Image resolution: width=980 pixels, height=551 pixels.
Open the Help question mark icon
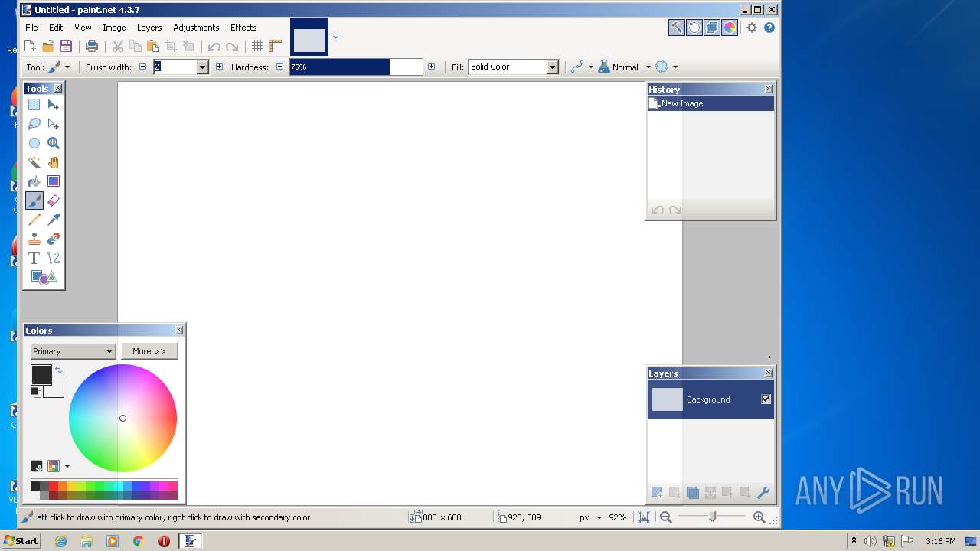[769, 28]
